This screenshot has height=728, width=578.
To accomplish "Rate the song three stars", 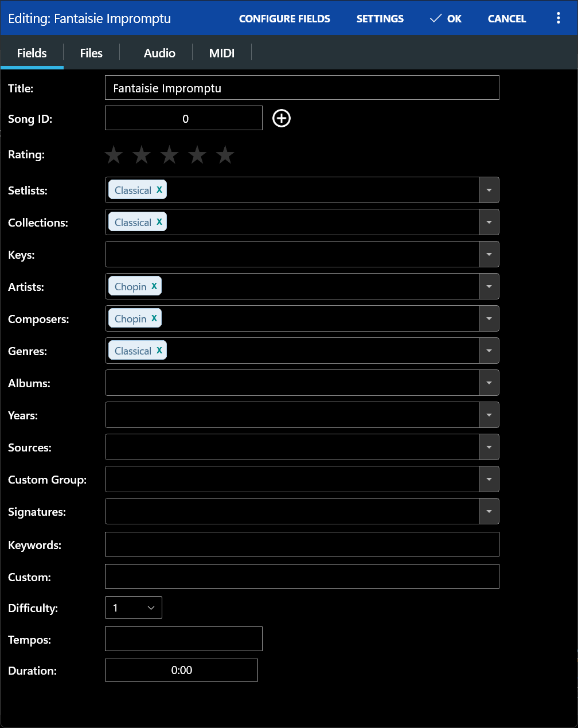I will click(x=169, y=154).
